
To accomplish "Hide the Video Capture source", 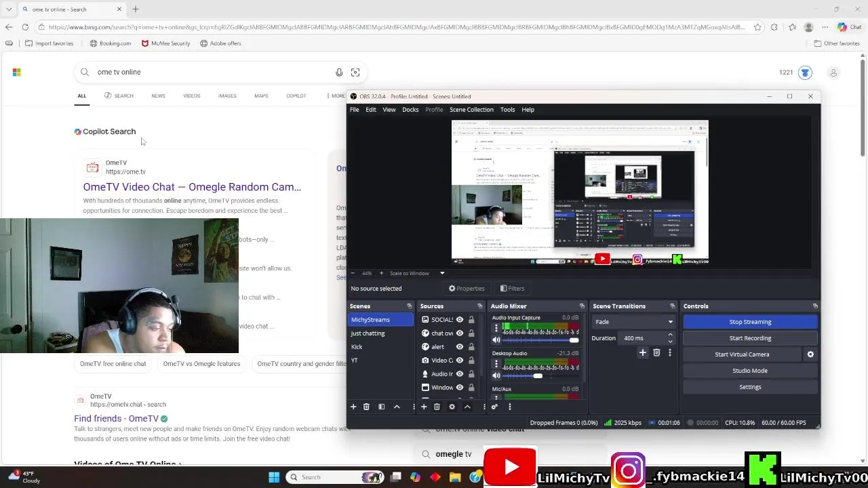I will [460, 361].
